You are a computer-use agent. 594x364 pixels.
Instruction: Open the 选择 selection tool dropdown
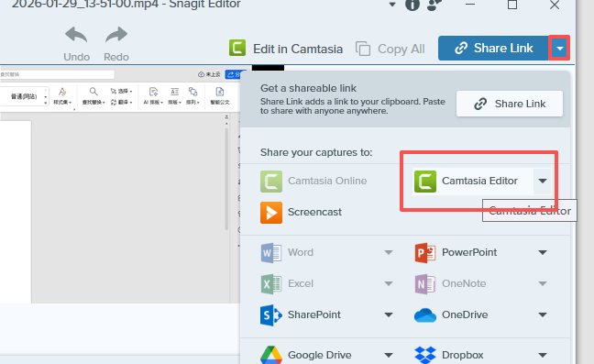pos(121,92)
